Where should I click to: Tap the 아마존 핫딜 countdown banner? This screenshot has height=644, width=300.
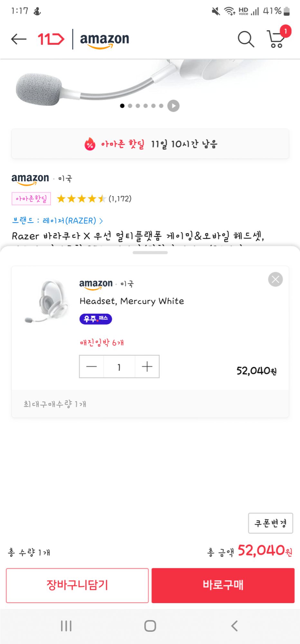[150, 144]
